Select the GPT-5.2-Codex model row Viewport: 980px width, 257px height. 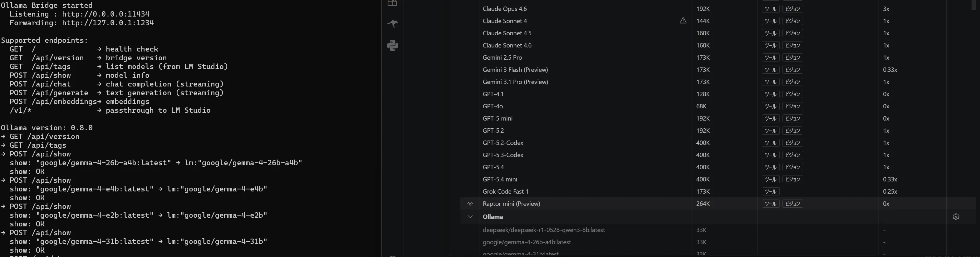point(503,143)
